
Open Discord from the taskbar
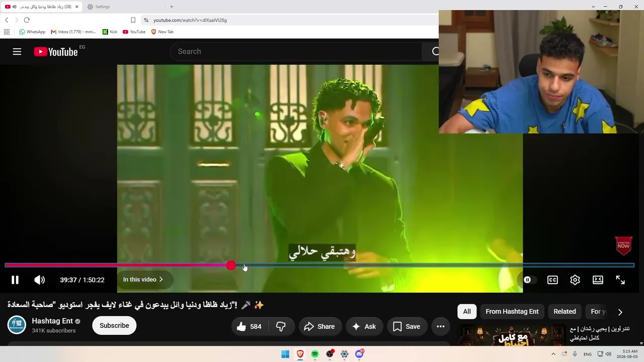pos(360,354)
